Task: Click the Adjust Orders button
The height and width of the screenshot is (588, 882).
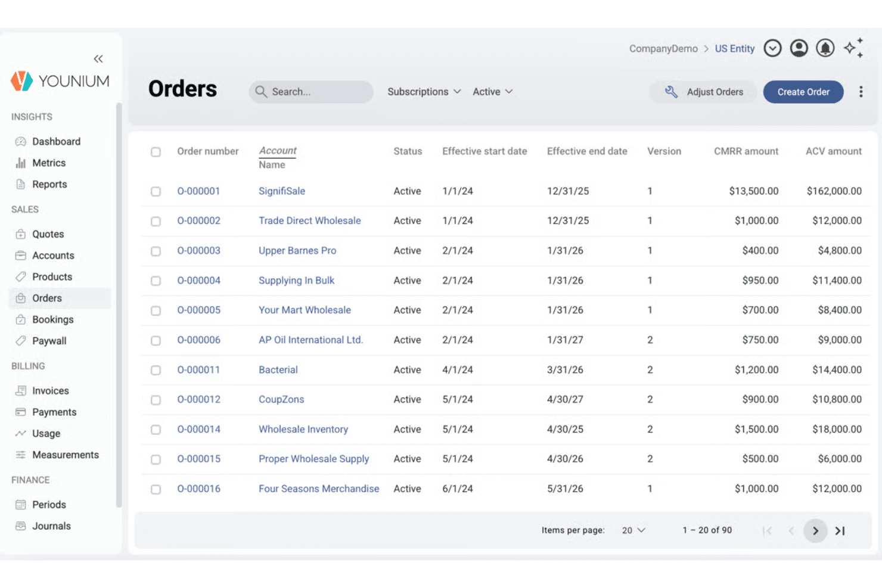Action: pyautogui.click(x=703, y=92)
